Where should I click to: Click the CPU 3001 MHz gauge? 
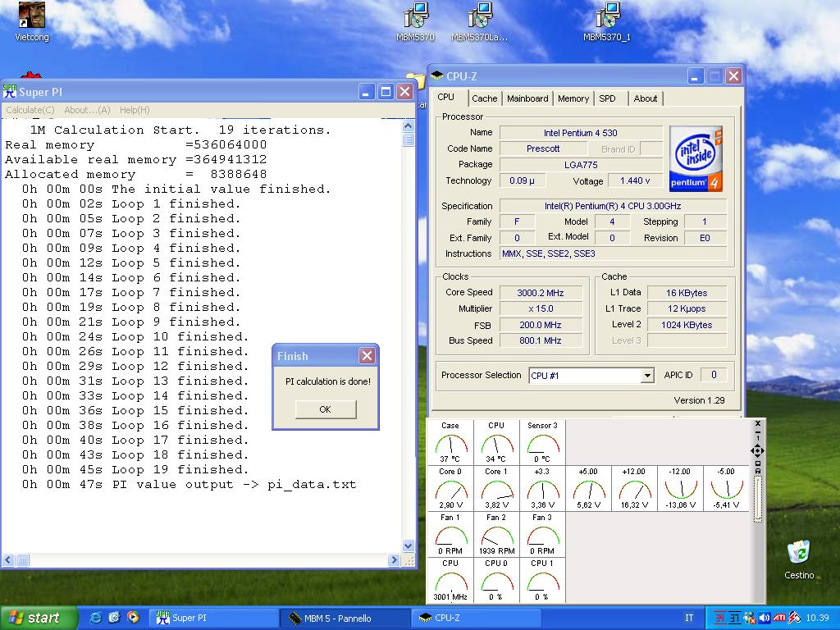point(450,581)
